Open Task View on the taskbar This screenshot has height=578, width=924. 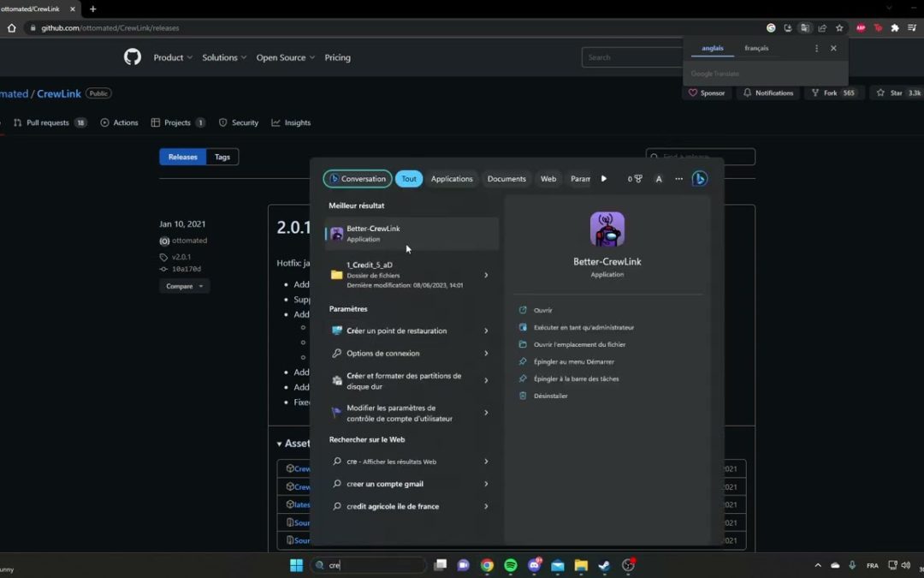pyautogui.click(x=441, y=565)
